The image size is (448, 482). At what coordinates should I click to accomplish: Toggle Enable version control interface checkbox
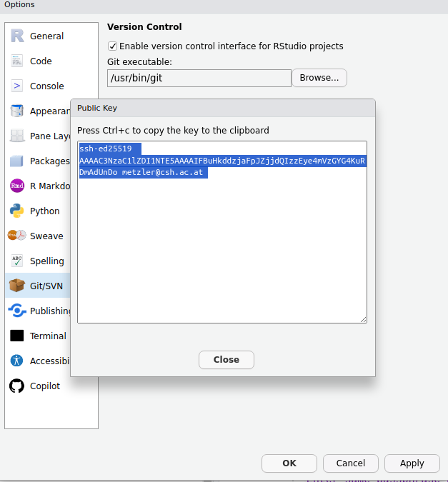(x=112, y=46)
